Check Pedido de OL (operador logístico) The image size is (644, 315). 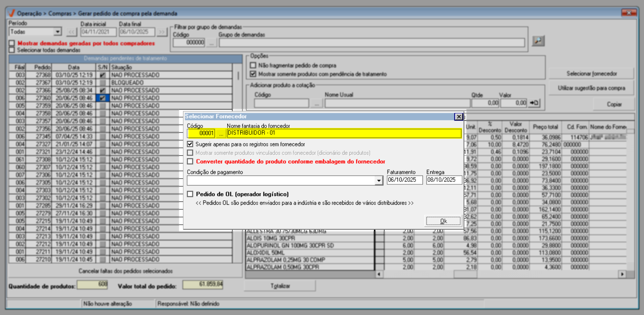coord(190,194)
